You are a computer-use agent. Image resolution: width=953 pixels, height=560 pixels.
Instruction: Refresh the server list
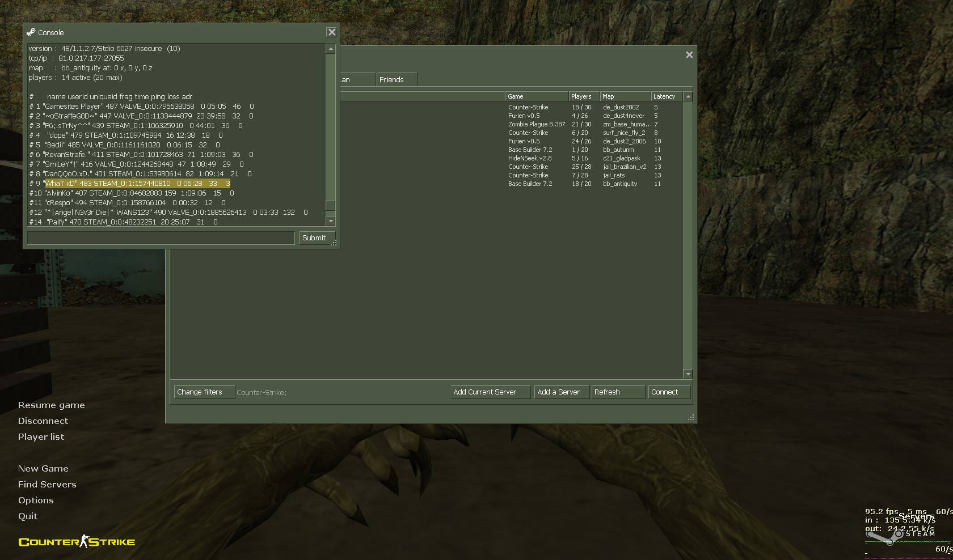(x=618, y=392)
